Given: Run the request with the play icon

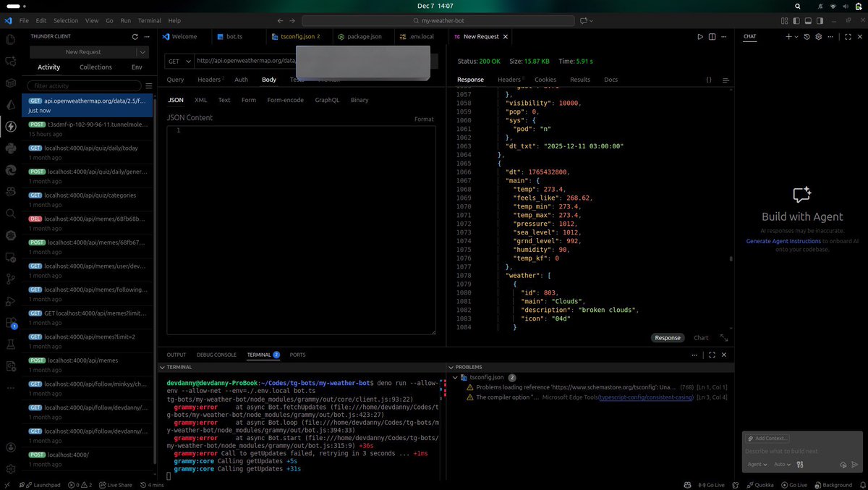Looking at the screenshot, I should point(700,36).
